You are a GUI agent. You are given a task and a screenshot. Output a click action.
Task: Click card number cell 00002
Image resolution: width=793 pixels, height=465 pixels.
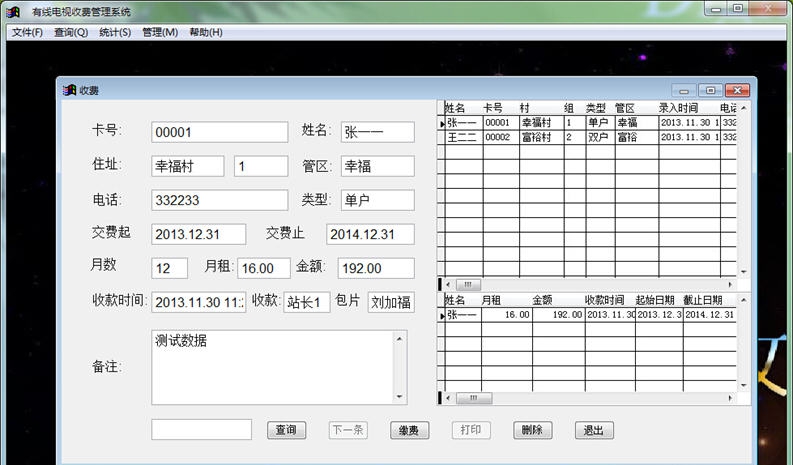(x=501, y=138)
